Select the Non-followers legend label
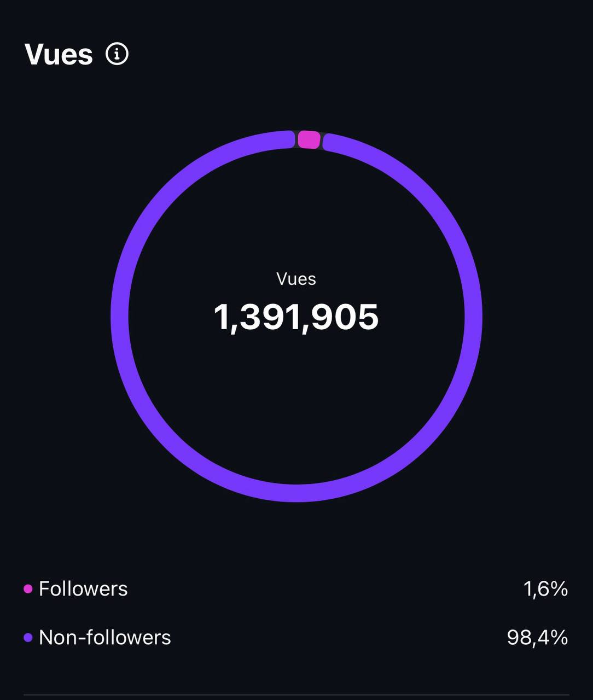The width and height of the screenshot is (593, 700). (105, 638)
